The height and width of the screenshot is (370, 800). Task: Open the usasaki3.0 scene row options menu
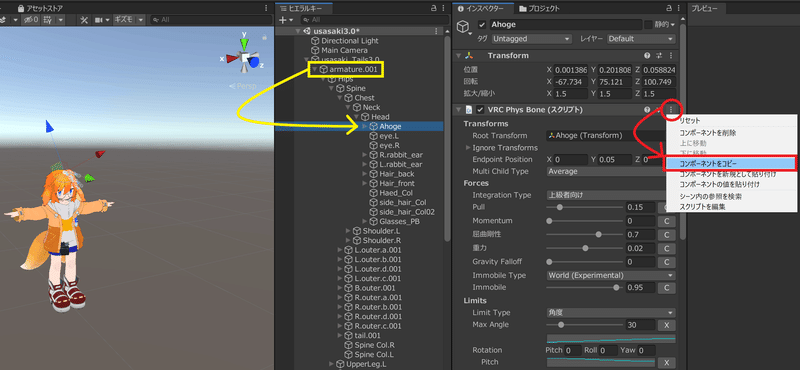[435, 31]
